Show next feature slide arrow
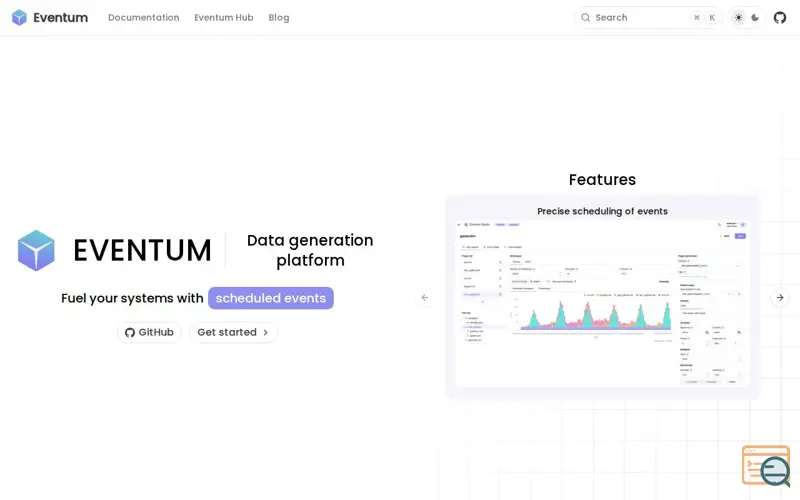Screen dimensions: 800x500 (780, 297)
